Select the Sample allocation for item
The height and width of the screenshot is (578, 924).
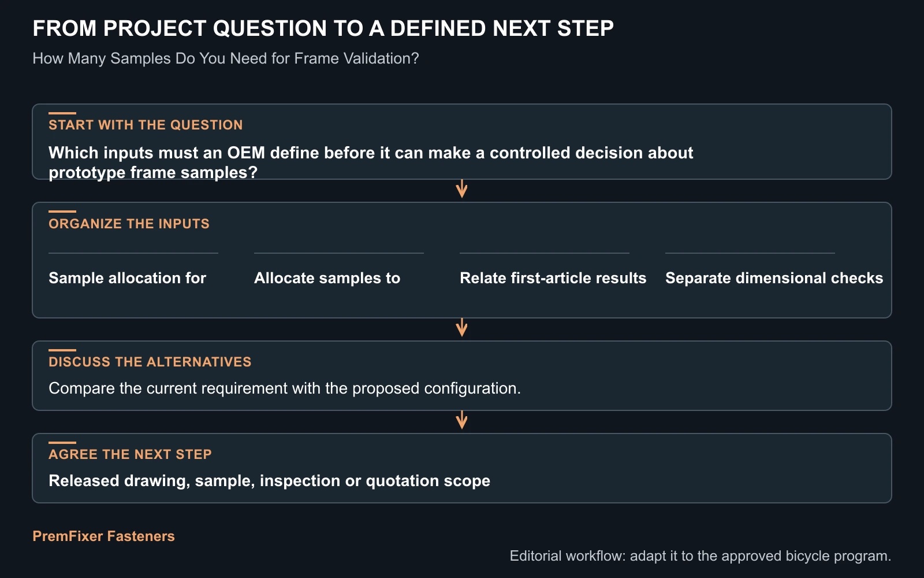pyautogui.click(x=127, y=278)
